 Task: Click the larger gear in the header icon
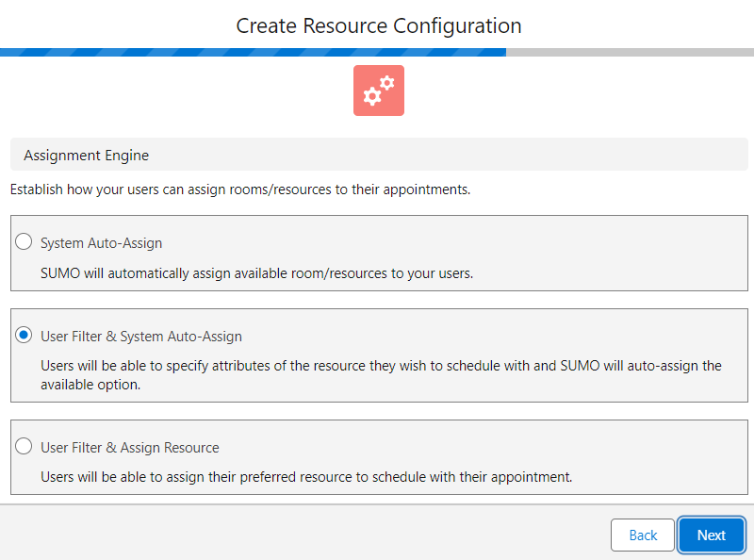(x=373, y=95)
